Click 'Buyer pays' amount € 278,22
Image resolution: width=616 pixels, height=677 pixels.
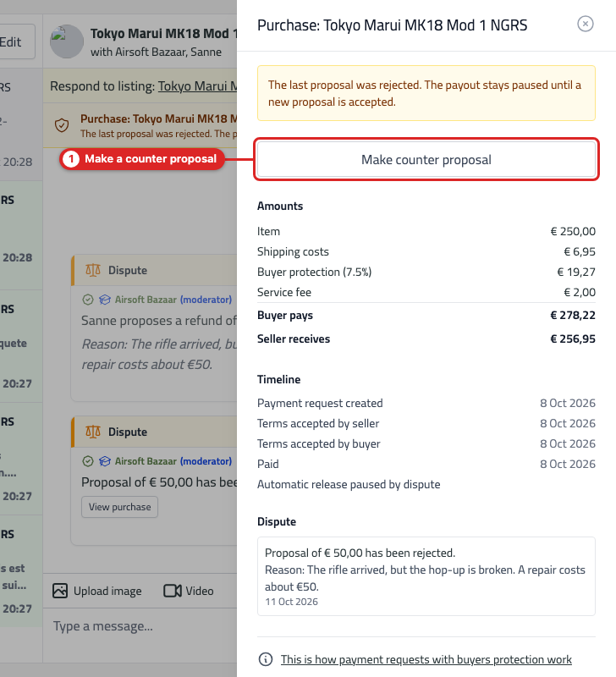pyautogui.click(x=572, y=315)
